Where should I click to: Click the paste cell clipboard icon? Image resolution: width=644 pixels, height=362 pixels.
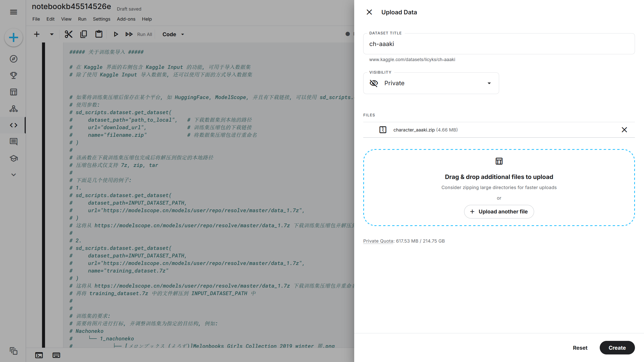tap(99, 34)
